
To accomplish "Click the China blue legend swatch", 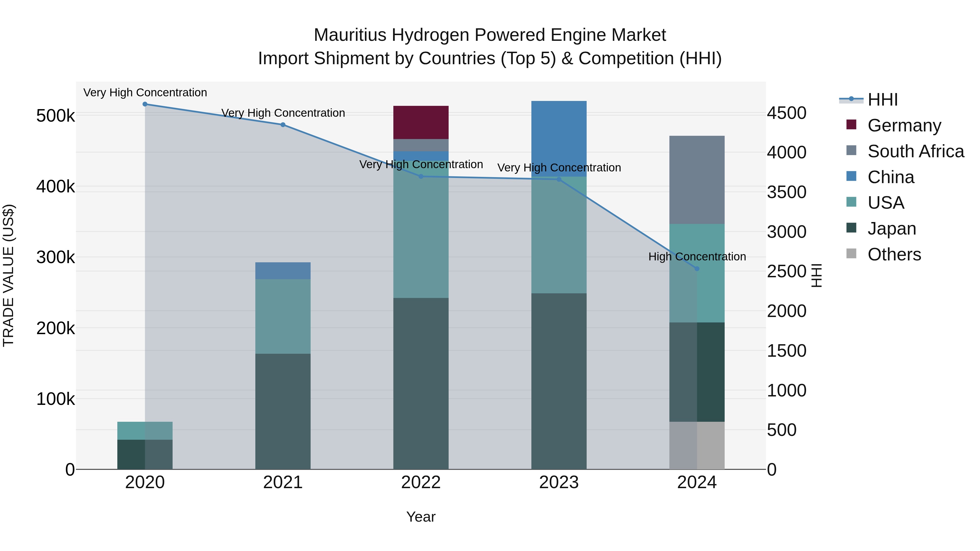I will (852, 176).
